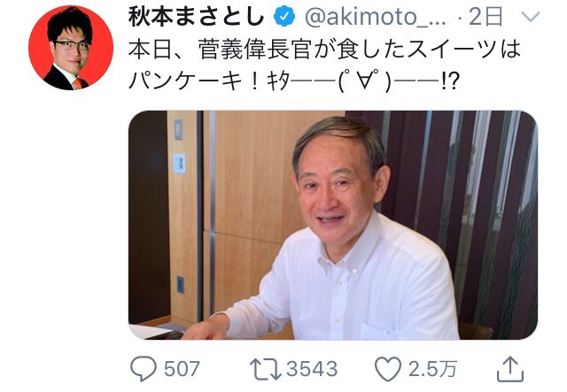Open the attached photo of the man in the white shirt
The image size is (567, 392).
tap(333, 225)
